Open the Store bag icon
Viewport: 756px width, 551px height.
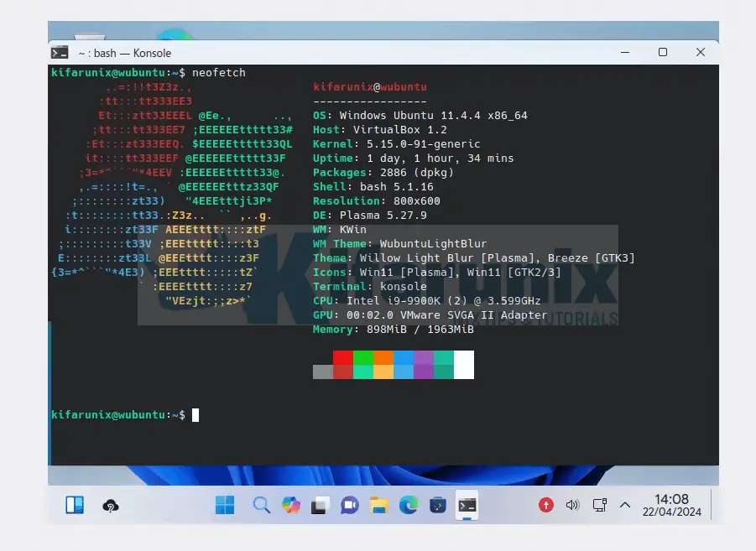[437, 505]
